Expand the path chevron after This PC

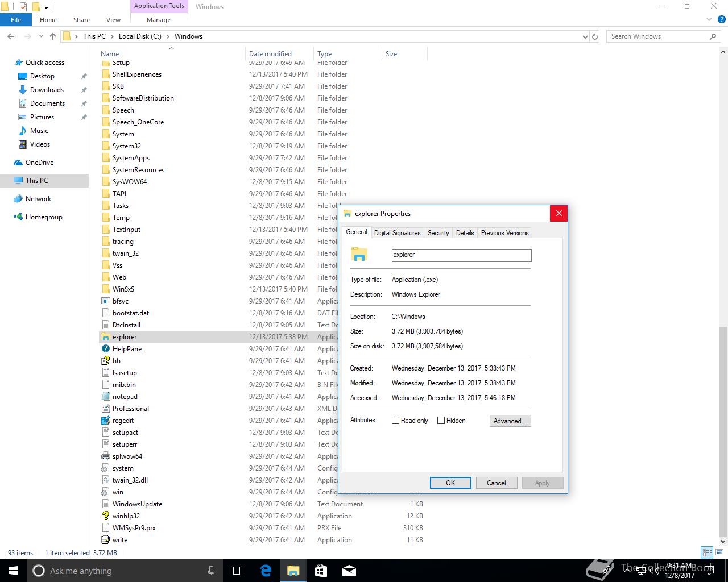[x=112, y=36]
